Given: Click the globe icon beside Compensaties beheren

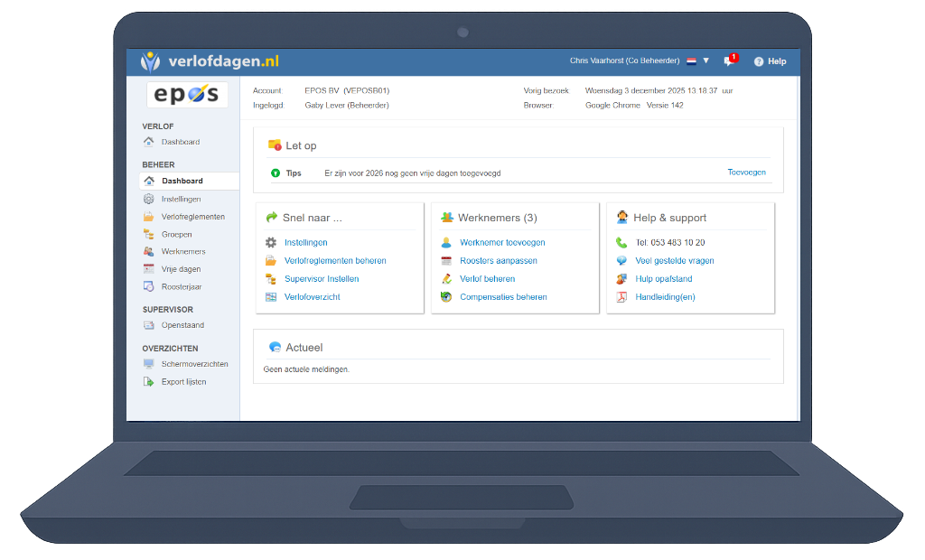Looking at the screenshot, I should tap(446, 297).
